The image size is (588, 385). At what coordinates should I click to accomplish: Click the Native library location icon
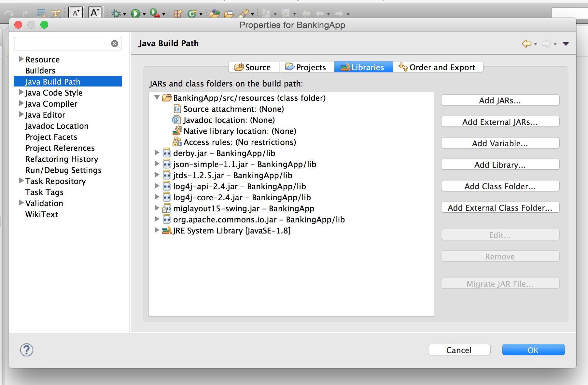[177, 131]
